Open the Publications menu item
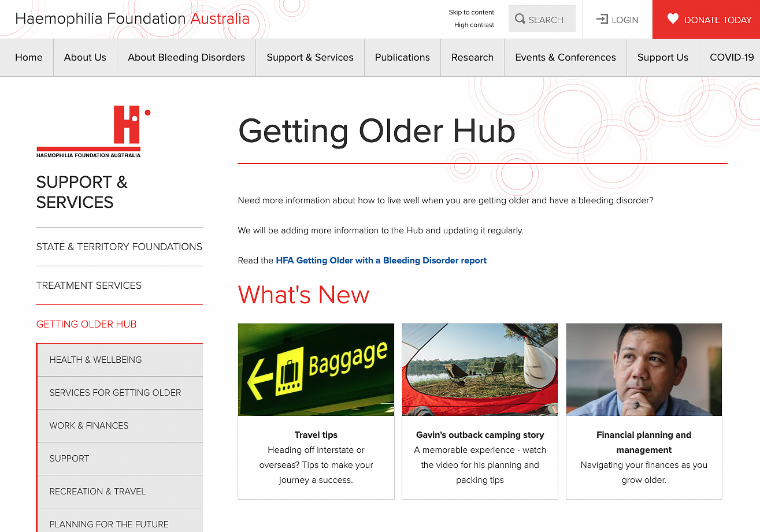The width and height of the screenshot is (760, 532). pos(402,57)
